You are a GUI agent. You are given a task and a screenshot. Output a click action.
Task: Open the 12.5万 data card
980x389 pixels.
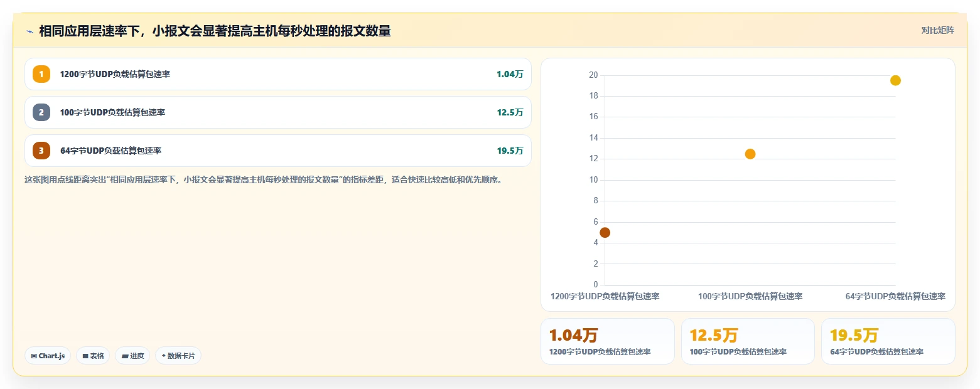tap(748, 341)
